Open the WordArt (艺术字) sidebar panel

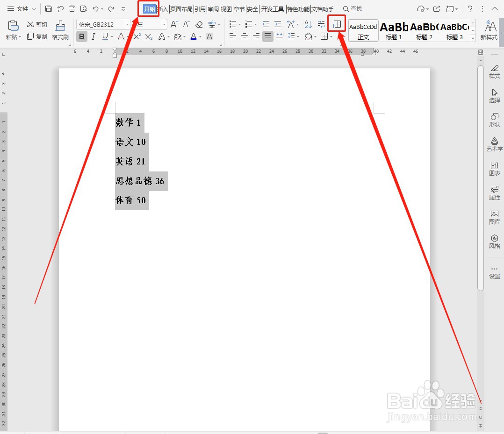click(494, 144)
